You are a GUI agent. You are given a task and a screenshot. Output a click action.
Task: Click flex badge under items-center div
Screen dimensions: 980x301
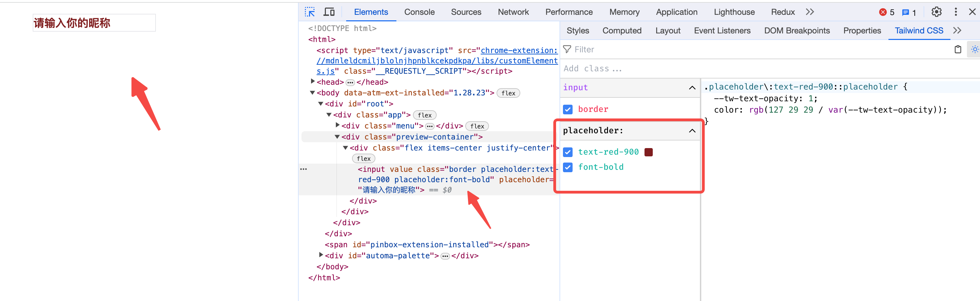[364, 159]
